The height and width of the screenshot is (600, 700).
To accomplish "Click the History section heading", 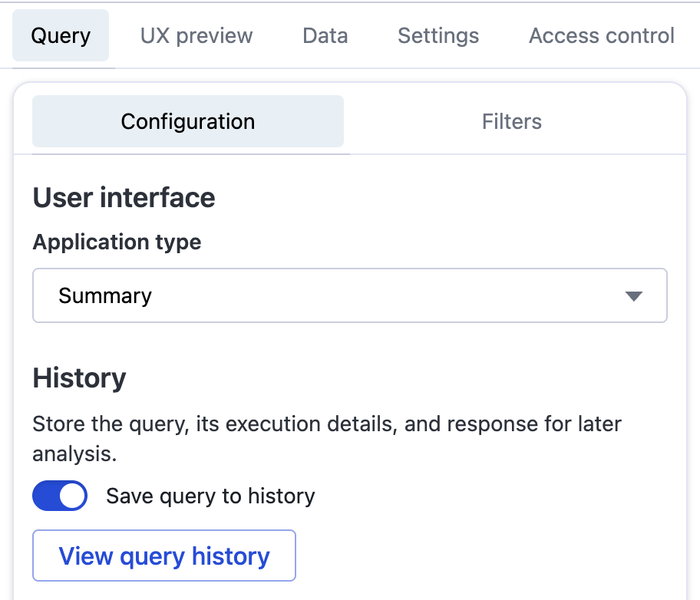I will (79, 378).
